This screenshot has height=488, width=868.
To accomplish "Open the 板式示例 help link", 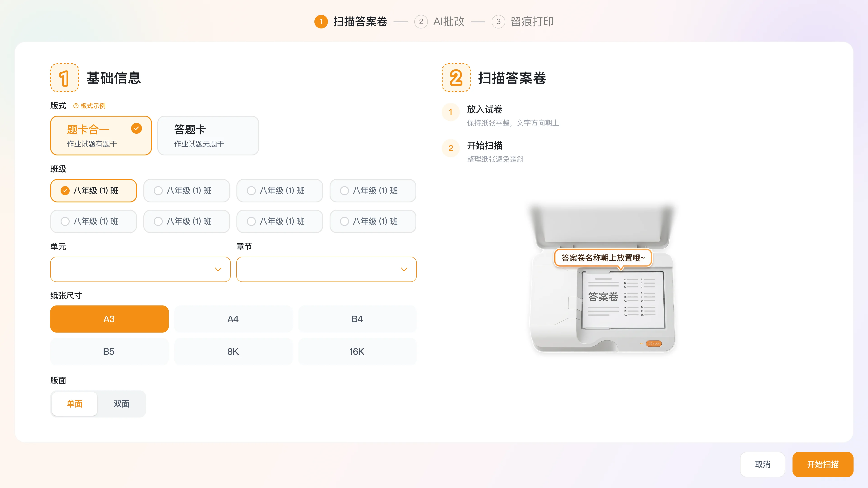I will pyautogui.click(x=89, y=106).
